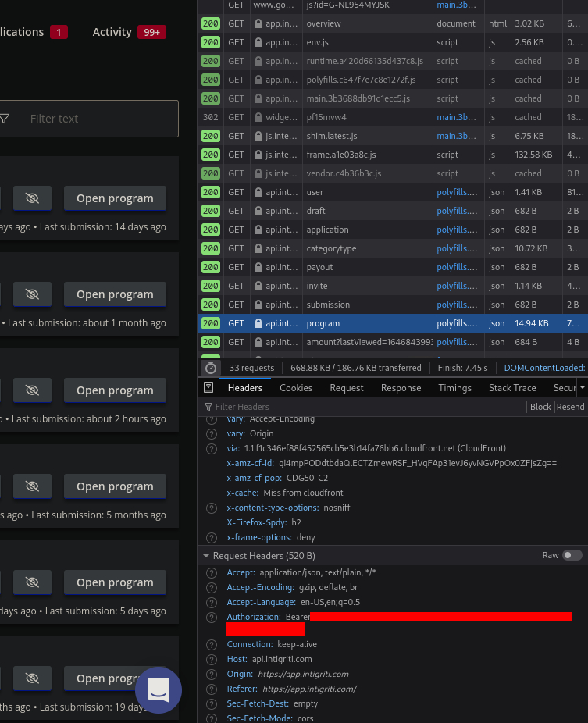This screenshot has width=588, height=723.
Task: Select the categorytype request row
Action: (x=393, y=248)
